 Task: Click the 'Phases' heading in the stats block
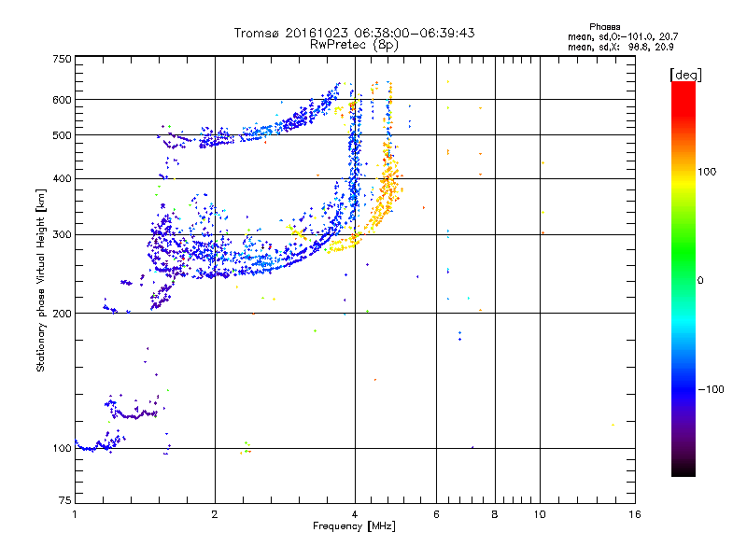604,27
